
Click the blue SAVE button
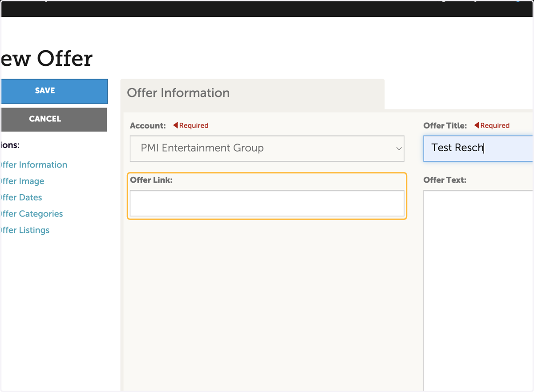[x=54, y=91]
